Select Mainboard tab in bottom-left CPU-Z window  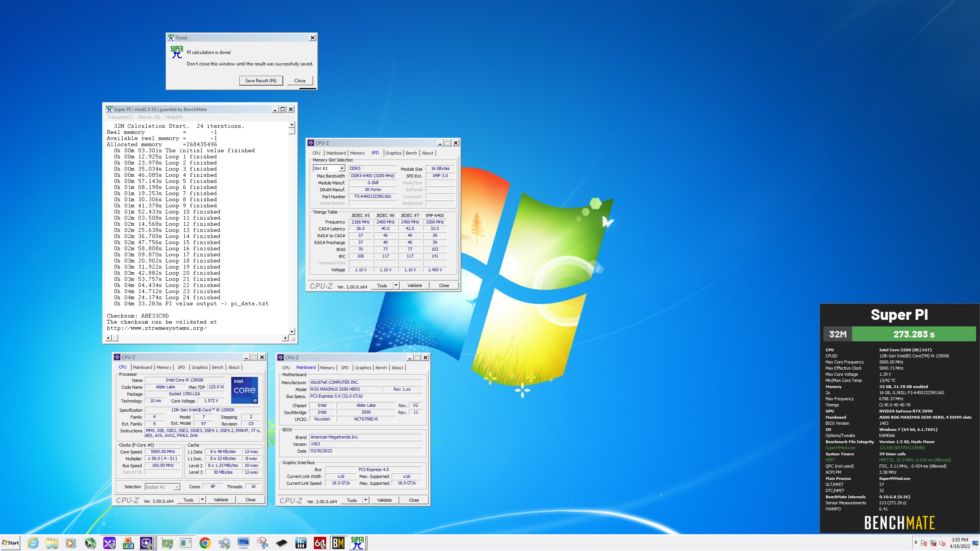(142, 367)
